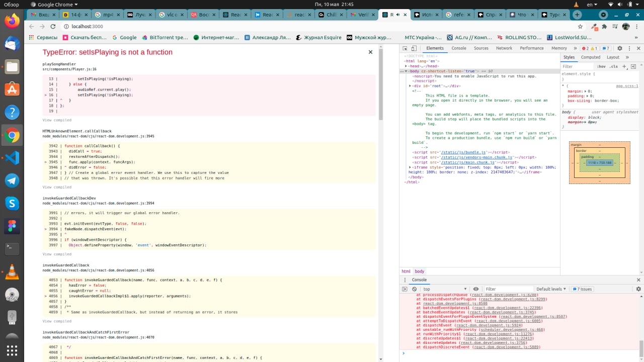Open DevTools settings gear in top toolbar
Screen dimensions: 644x362
coord(620,48)
